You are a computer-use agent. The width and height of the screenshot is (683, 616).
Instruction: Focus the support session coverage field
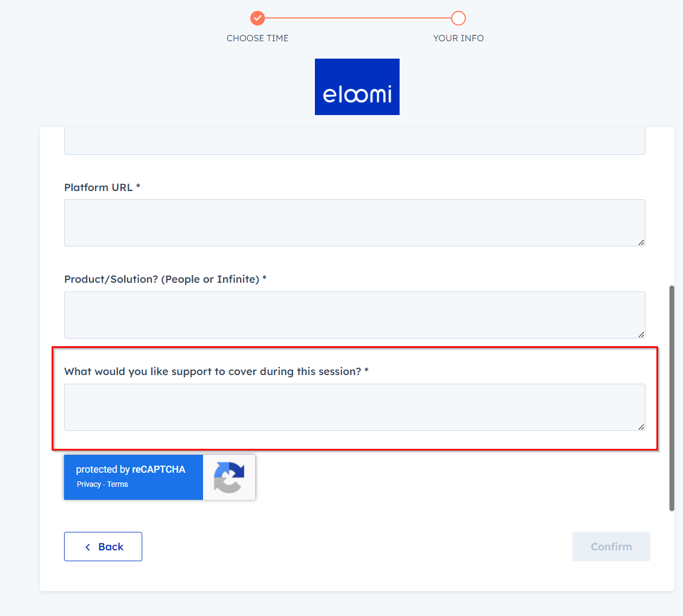pos(355,407)
